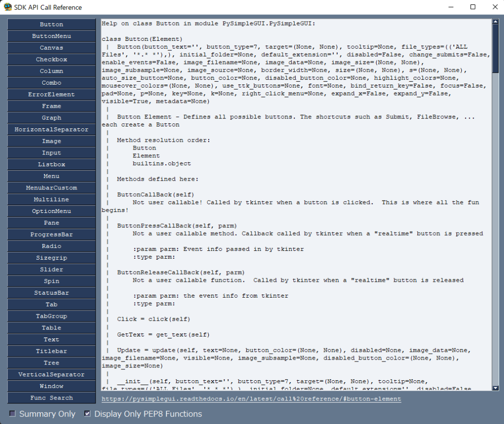Select the HorizontalSeparator button
The image size is (504, 424).
click(52, 129)
